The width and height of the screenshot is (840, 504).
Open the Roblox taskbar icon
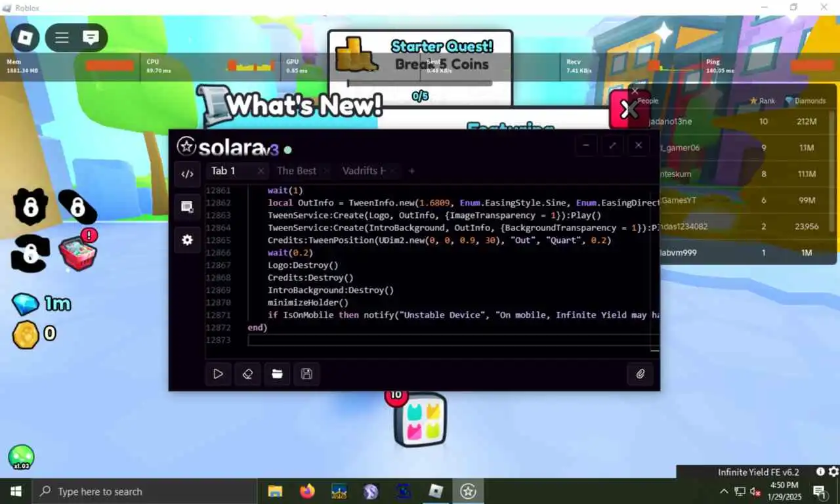coord(436,491)
